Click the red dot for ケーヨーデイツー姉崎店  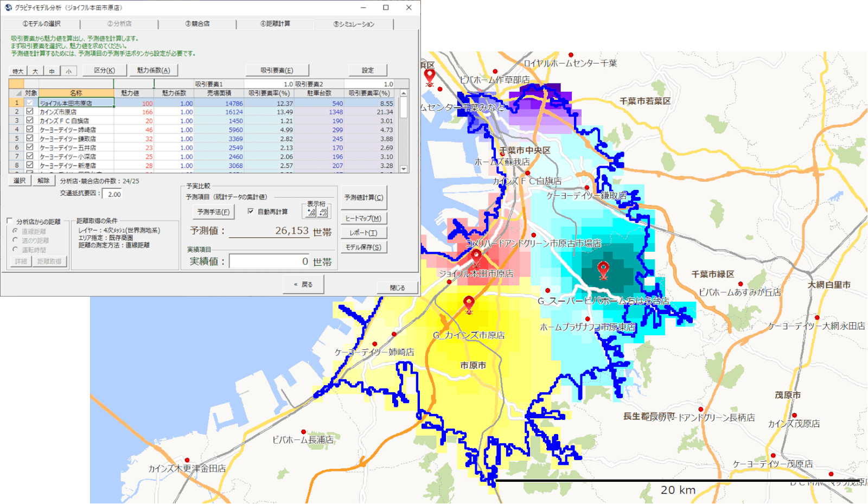tap(375, 344)
